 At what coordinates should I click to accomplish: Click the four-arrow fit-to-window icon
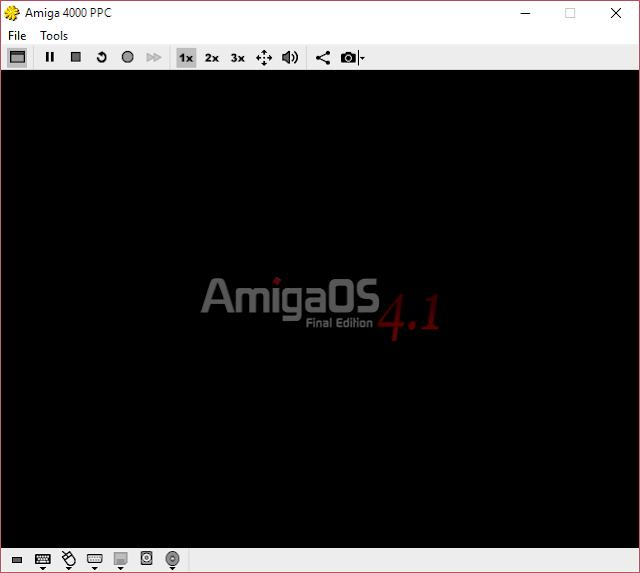(264, 58)
